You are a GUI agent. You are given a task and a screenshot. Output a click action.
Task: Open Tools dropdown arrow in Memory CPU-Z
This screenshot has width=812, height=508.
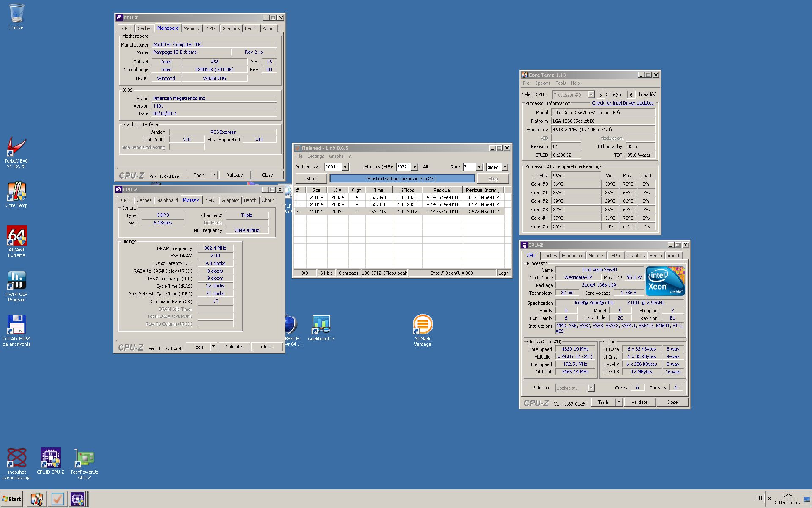[213, 347]
